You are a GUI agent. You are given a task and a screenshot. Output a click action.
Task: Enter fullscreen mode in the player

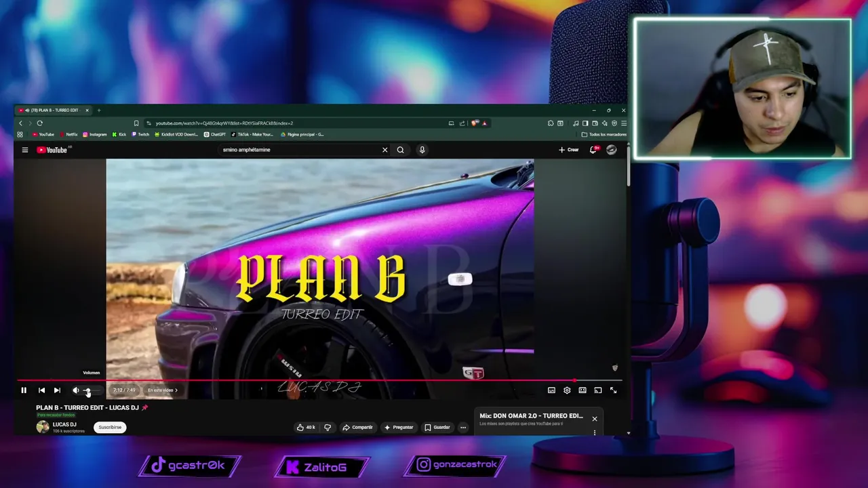point(614,390)
